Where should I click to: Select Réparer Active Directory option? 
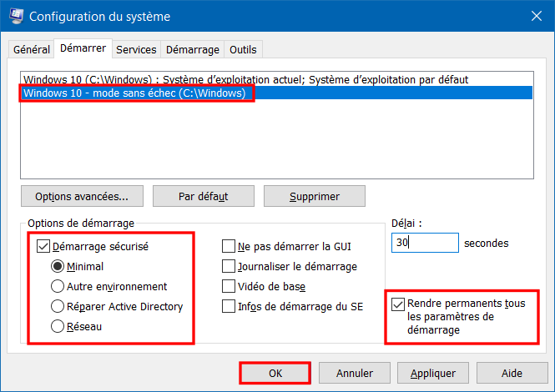click(x=58, y=306)
